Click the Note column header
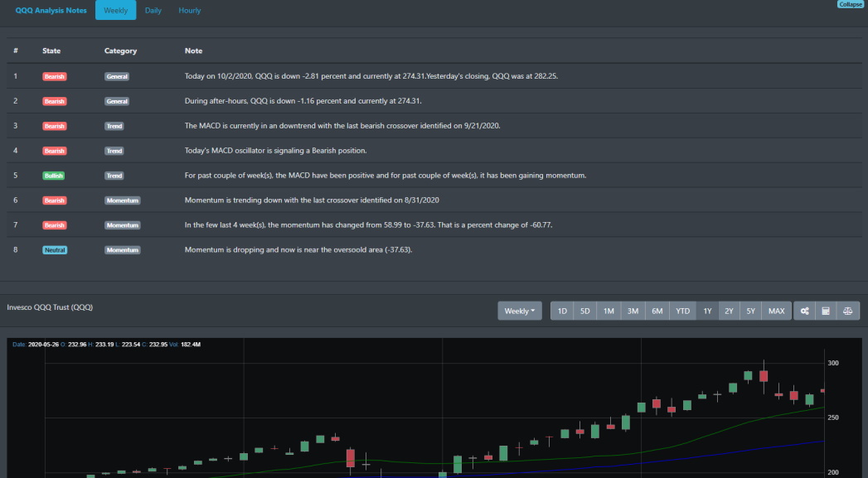Screen dimensions: 868x478 [193, 51]
